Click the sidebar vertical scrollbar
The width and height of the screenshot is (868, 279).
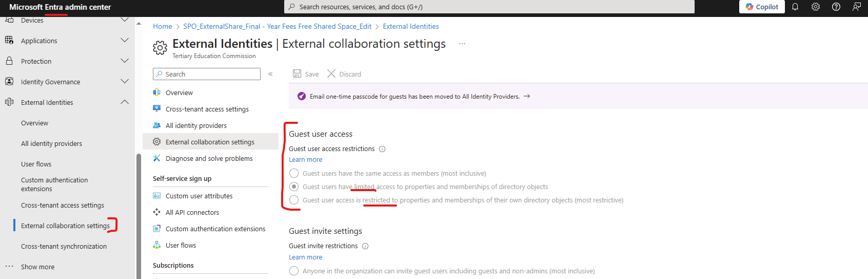(x=139, y=216)
